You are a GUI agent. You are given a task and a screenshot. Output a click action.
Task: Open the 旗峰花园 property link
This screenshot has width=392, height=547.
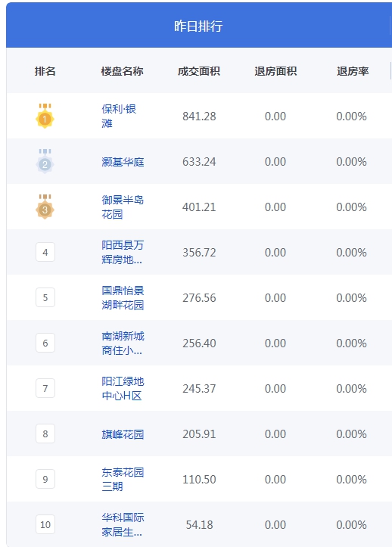pos(123,434)
